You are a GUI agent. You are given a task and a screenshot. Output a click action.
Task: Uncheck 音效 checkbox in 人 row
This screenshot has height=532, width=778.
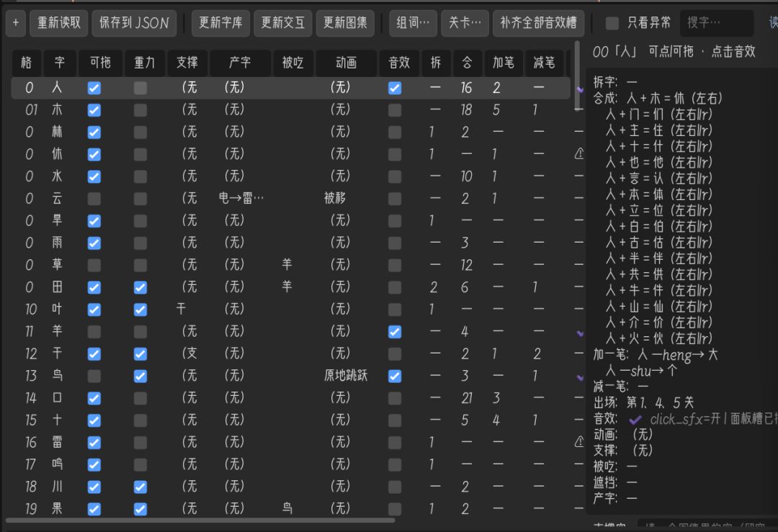395,89
